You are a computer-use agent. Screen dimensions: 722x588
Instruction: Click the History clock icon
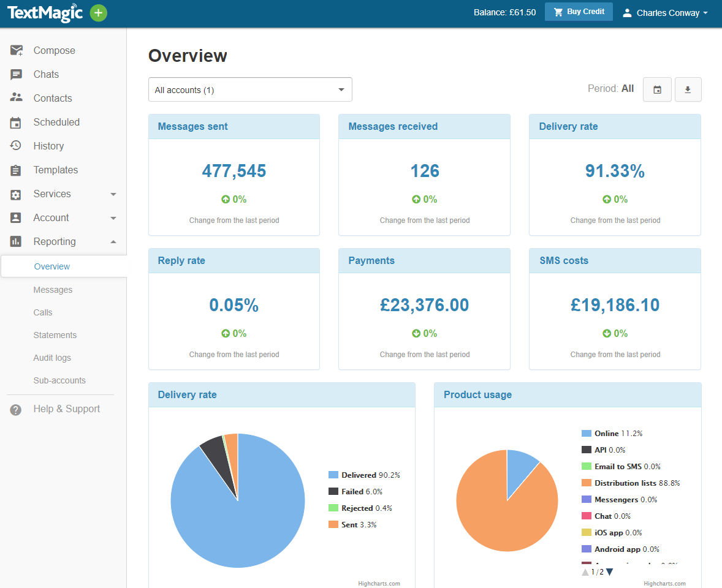click(16, 146)
